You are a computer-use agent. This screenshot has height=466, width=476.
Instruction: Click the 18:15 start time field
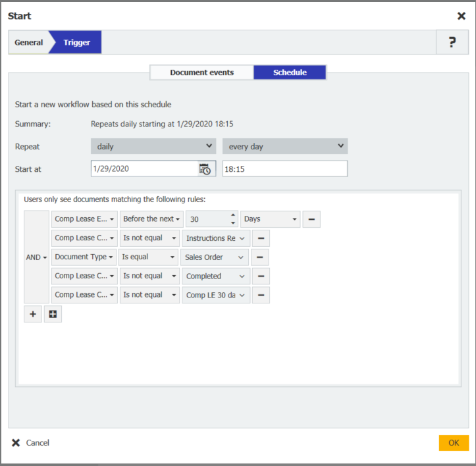click(284, 169)
